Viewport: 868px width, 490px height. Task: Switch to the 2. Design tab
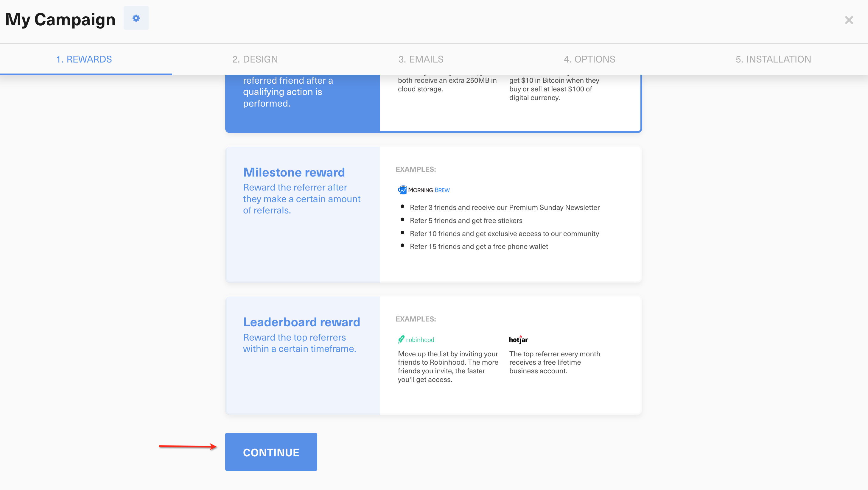pyautogui.click(x=255, y=59)
